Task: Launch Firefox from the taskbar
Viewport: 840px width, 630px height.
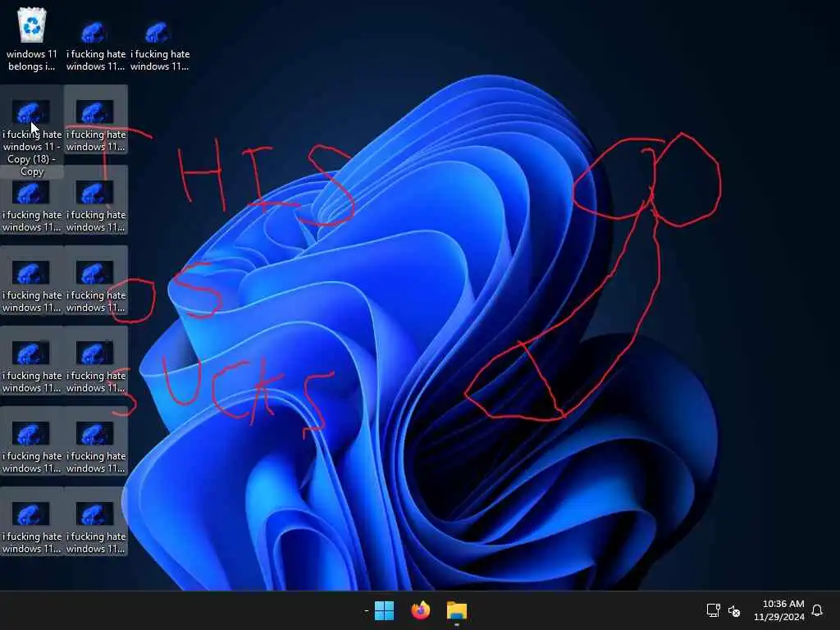Action: tap(421, 610)
